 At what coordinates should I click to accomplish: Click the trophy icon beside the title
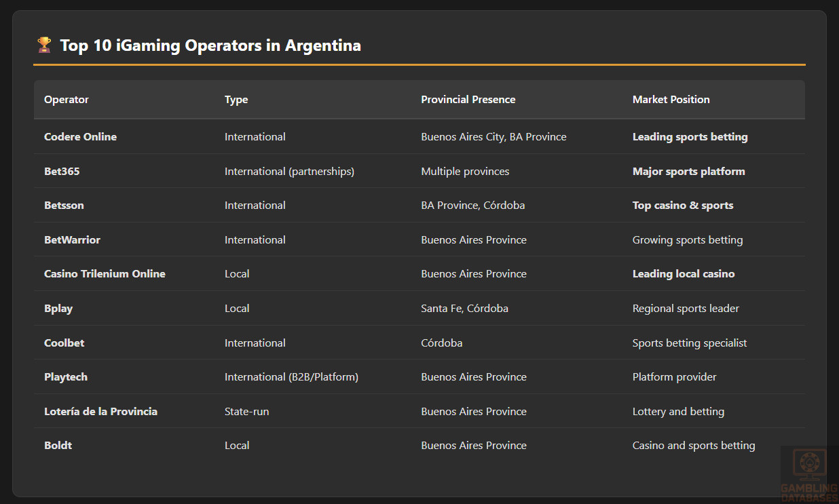pyautogui.click(x=43, y=45)
